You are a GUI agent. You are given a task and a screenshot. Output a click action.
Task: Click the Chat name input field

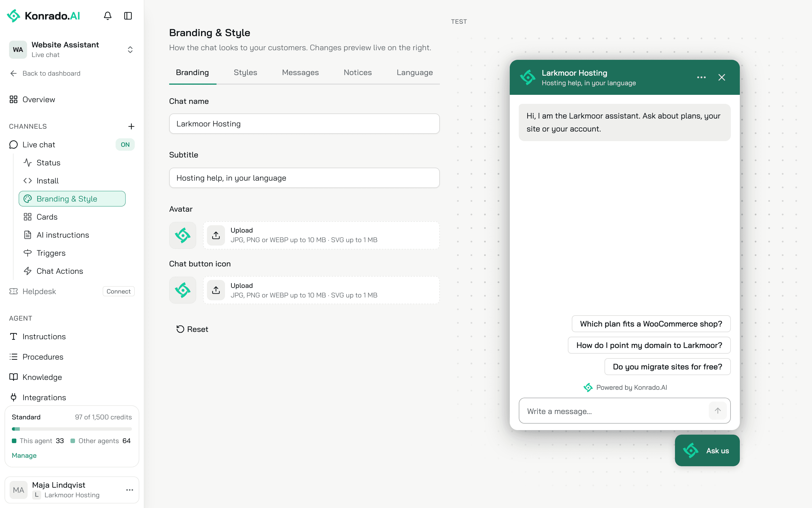[x=304, y=124]
